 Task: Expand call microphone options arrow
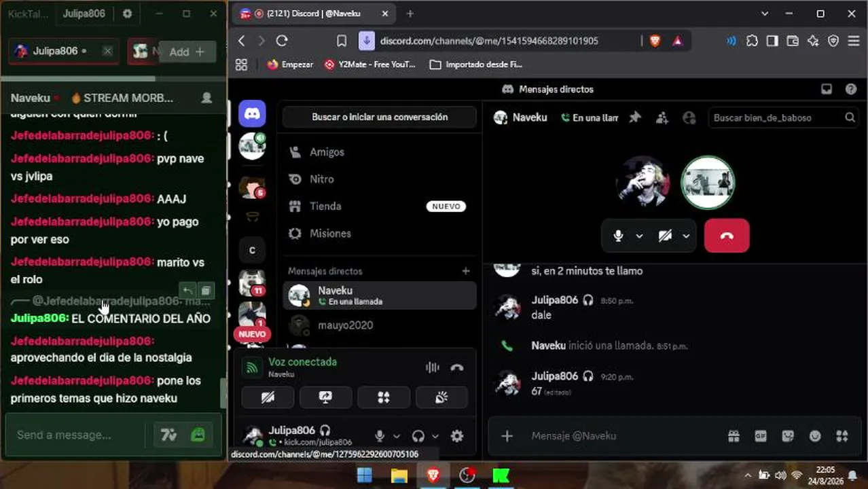(639, 236)
